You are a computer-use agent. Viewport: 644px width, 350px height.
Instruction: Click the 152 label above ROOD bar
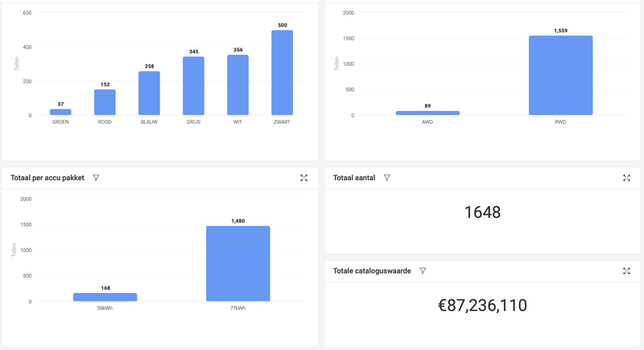[105, 84]
